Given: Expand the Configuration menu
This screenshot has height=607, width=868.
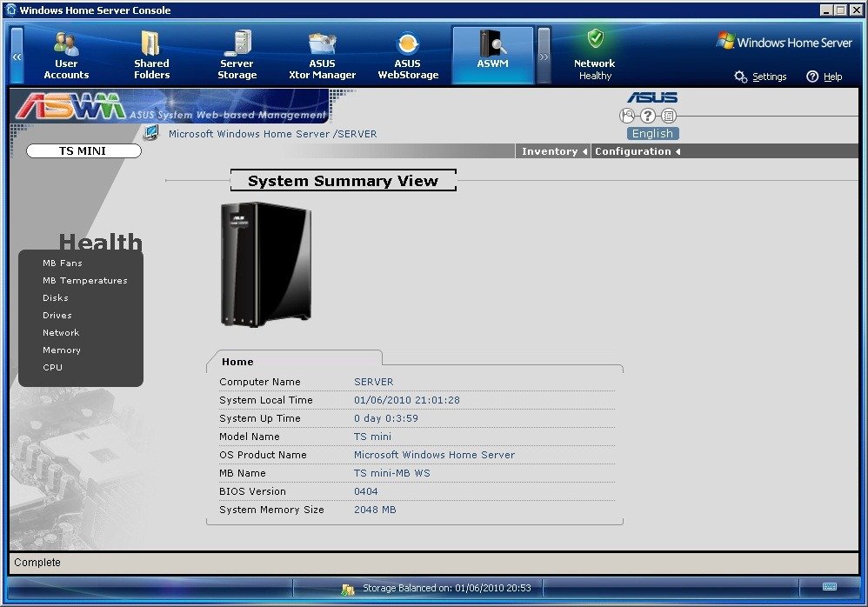Looking at the screenshot, I should tap(637, 151).
